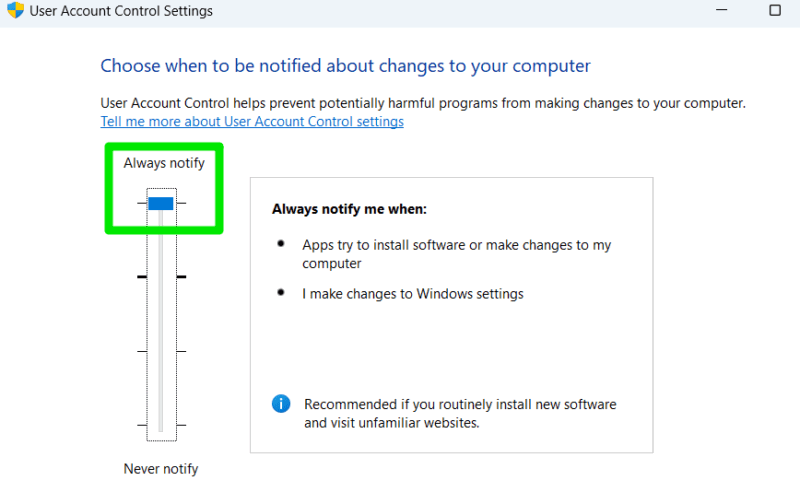Click the window title text in title bar
800x504 pixels.
(x=121, y=11)
